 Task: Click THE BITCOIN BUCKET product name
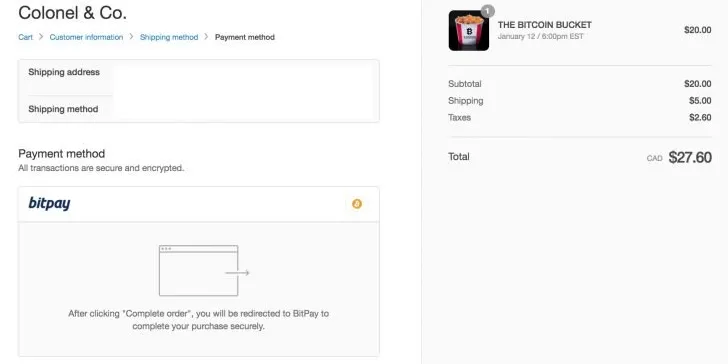pos(545,25)
